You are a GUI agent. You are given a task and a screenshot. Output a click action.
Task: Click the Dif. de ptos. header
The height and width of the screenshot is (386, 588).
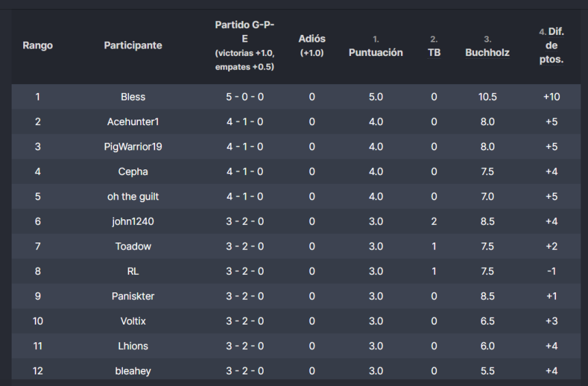click(551, 45)
